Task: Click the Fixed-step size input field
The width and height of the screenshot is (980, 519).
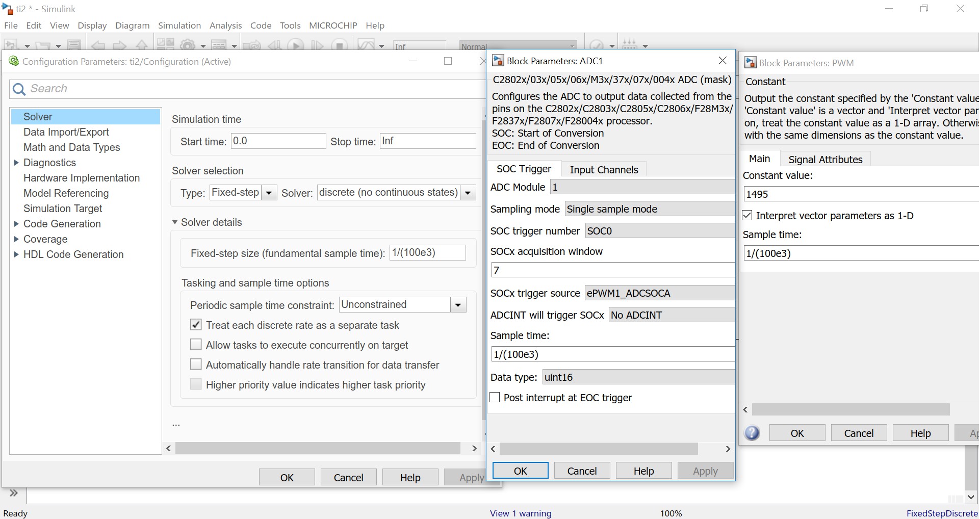Action: [427, 253]
